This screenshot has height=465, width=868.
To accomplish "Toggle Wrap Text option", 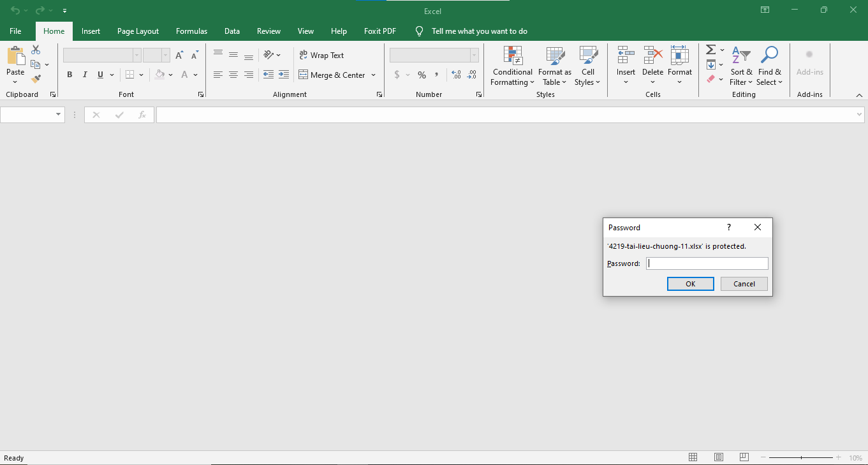I will pyautogui.click(x=321, y=55).
